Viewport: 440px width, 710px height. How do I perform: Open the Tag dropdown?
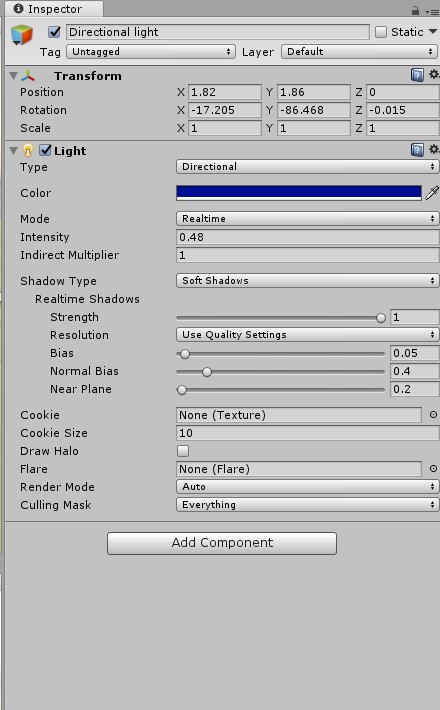tap(151, 52)
